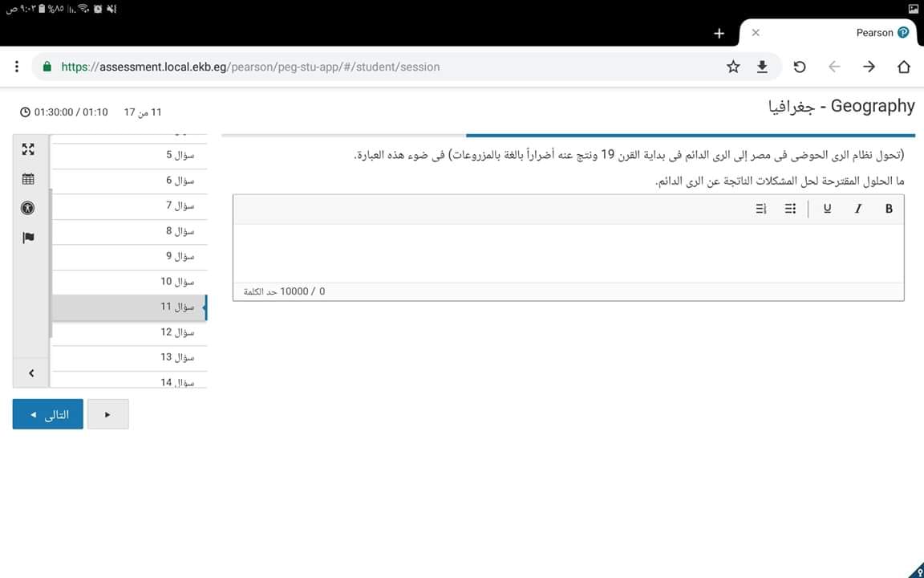The height and width of the screenshot is (578, 924).
Task: Open the accessibility options icon
Action: pos(28,208)
